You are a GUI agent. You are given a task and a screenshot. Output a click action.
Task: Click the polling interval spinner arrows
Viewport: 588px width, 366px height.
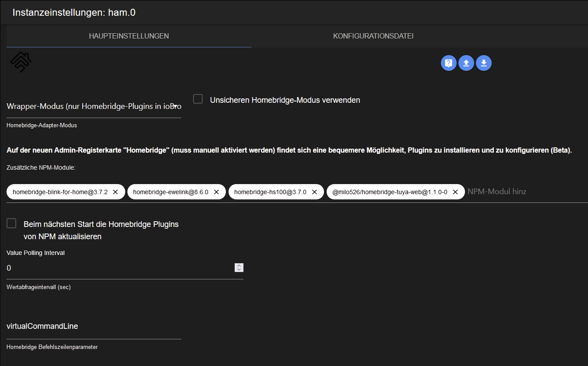[x=239, y=268]
